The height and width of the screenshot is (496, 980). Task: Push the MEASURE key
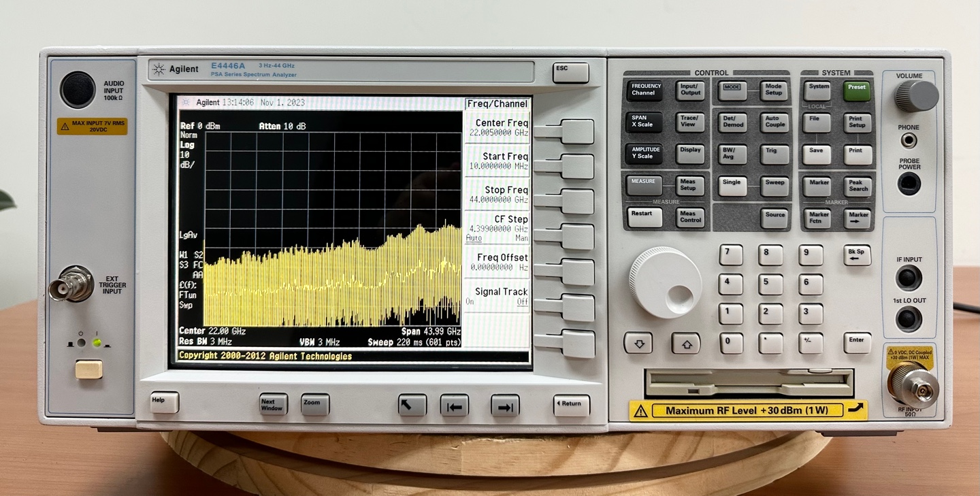tap(644, 186)
